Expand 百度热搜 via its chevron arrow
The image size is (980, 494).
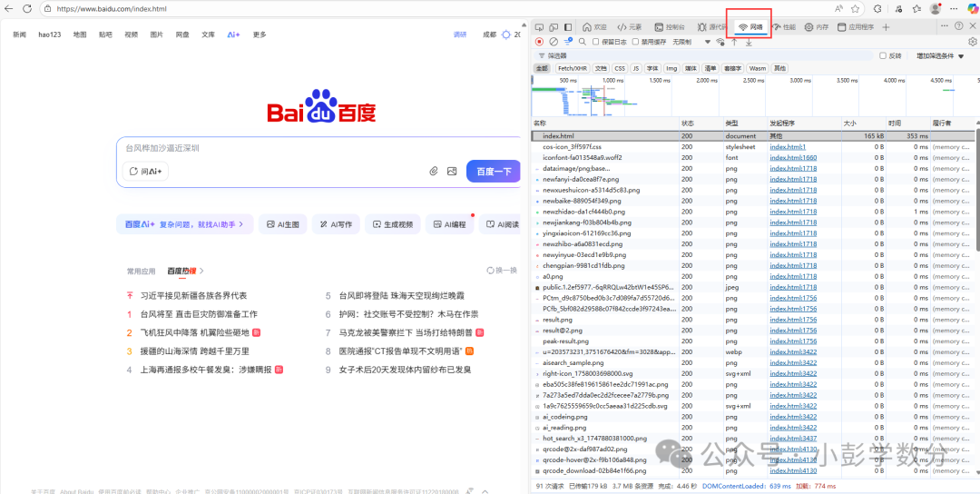tap(201, 271)
